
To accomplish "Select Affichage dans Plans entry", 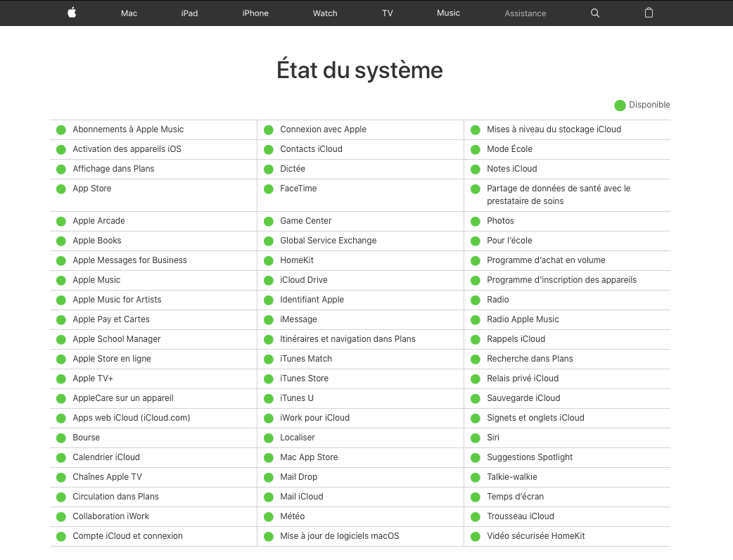I will [113, 169].
